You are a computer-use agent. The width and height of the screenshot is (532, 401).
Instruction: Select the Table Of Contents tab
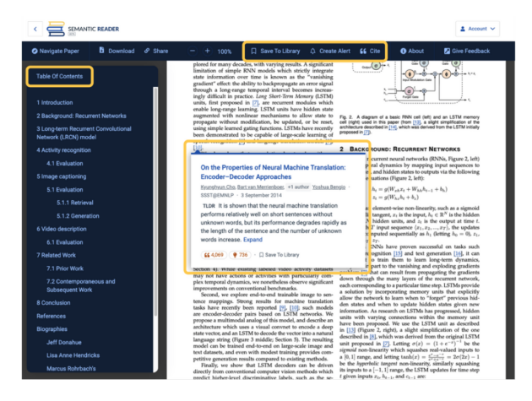[x=59, y=76]
